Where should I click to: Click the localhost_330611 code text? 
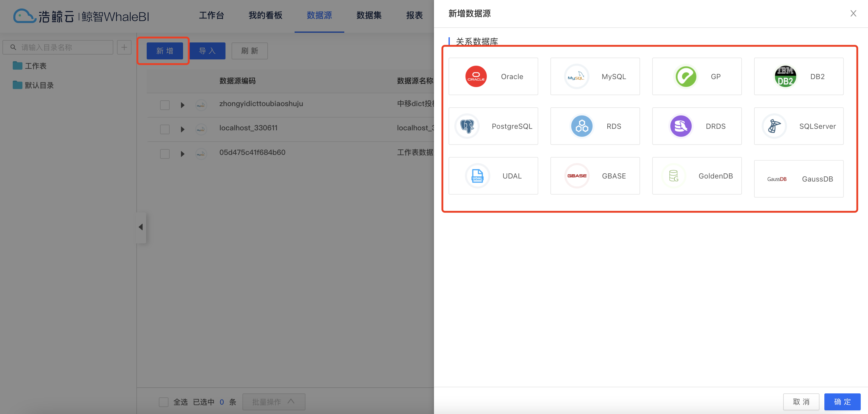click(x=248, y=128)
